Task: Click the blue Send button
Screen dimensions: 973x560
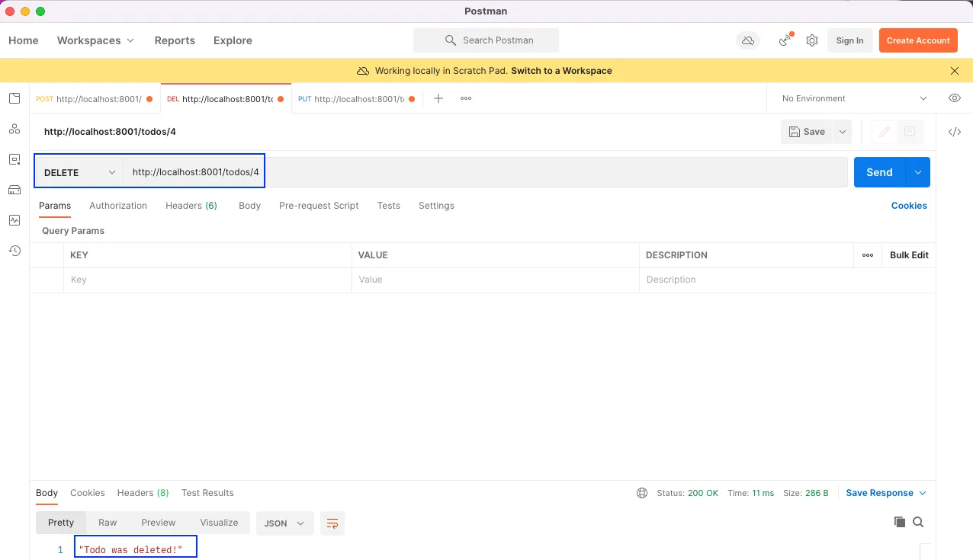Action: [x=879, y=172]
